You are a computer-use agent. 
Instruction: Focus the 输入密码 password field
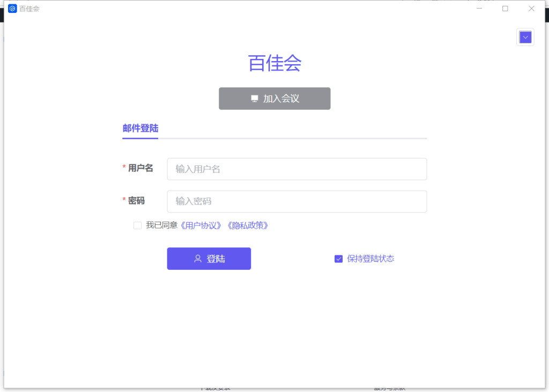[297, 201]
